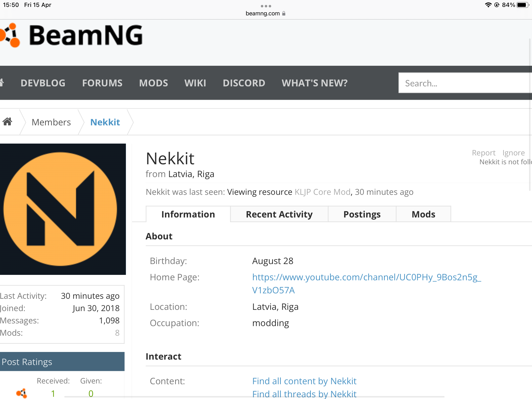The width and height of the screenshot is (532, 399).
Task: Click the given rating count 0
Action: click(x=91, y=394)
